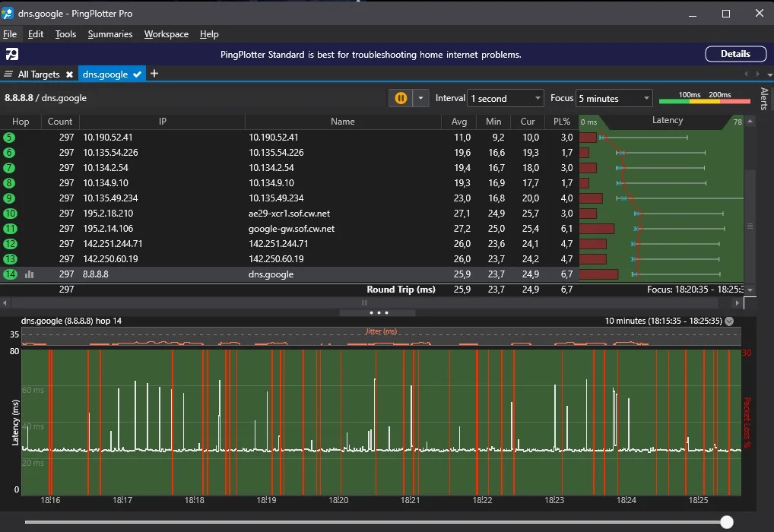Click the hop 14 green number badge
This screenshot has width=774, height=532.
(10, 274)
